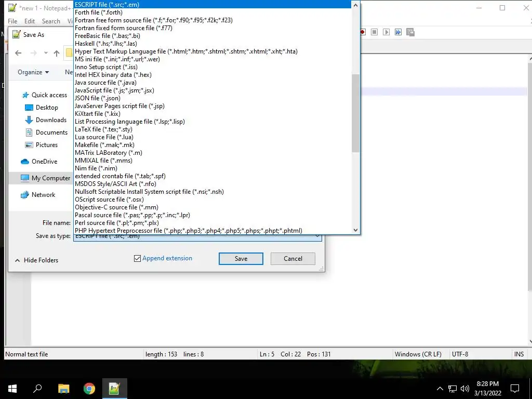This screenshot has height=399, width=532.
Task: Open Notepad++ Edit menu
Action: pyautogui.click(x=30, y=21)
